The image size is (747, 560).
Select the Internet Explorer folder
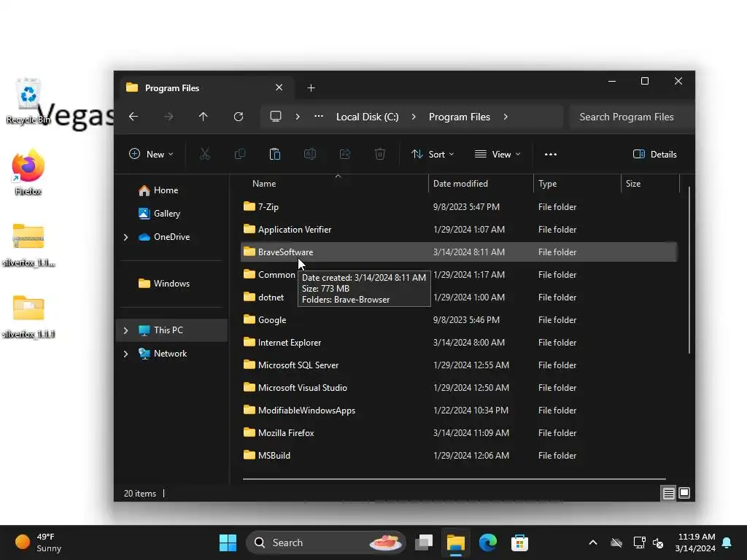click(x=459, y=343)
